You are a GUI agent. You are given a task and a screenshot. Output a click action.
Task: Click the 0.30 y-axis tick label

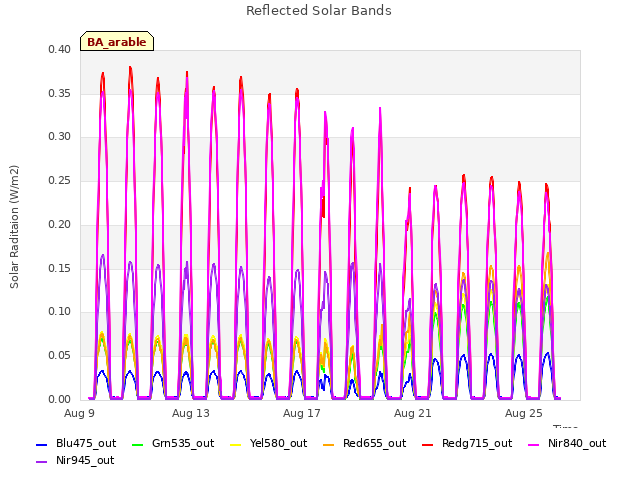point(60,137)
